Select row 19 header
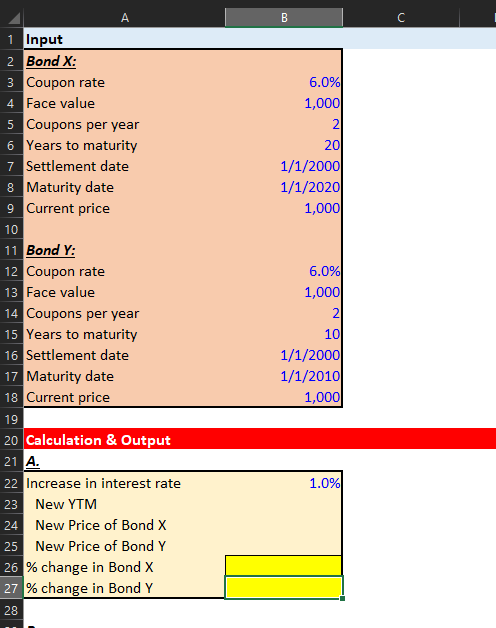This screenshot has width=496, height=628. (11, 419)
